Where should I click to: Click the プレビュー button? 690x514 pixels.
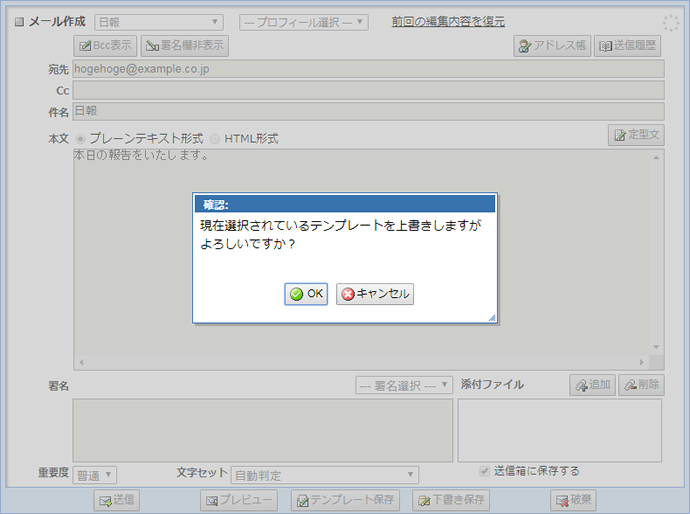coord(239,500)
